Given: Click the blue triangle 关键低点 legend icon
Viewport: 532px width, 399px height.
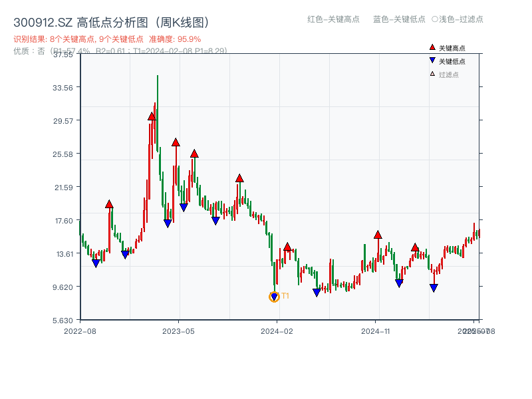Looking at the screenshot, I should point(431,59).
